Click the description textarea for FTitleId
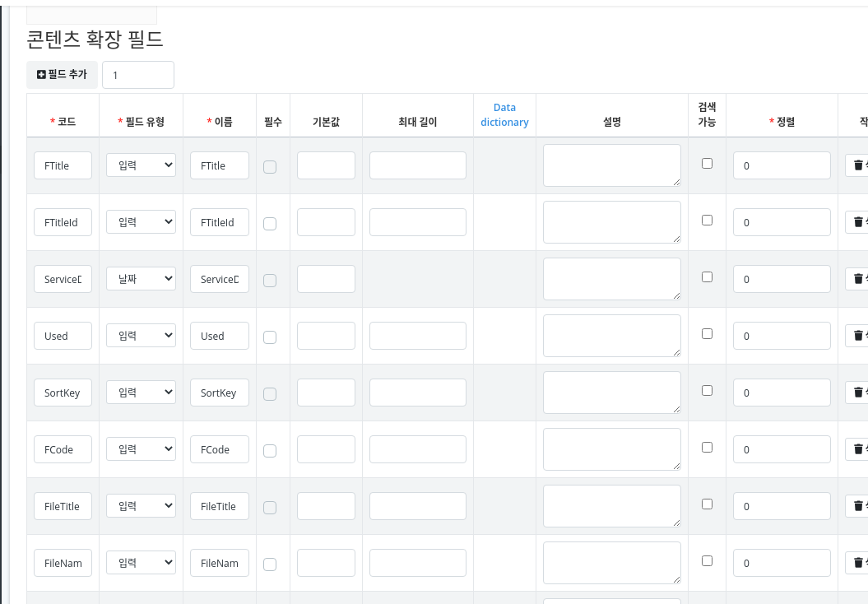 tap(611, 222)
